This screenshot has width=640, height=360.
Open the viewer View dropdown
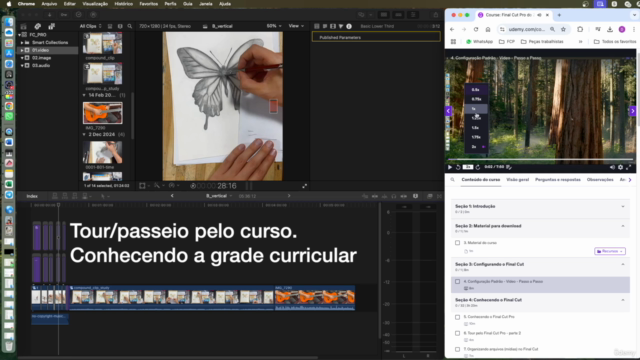pyautogui.click(x=296, y=26)
